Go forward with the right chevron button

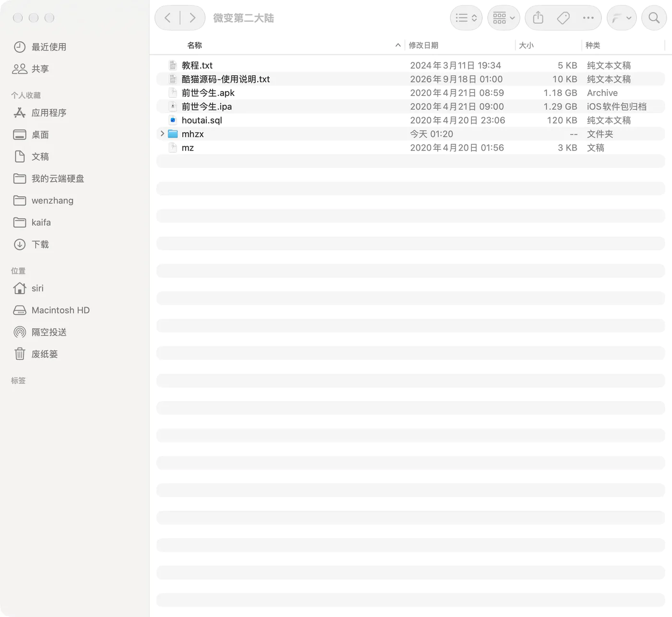point(192,18)
